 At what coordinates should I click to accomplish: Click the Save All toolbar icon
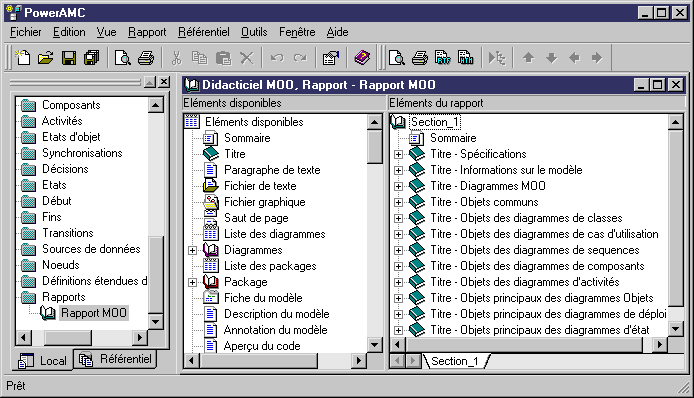(x=92, y=58)
